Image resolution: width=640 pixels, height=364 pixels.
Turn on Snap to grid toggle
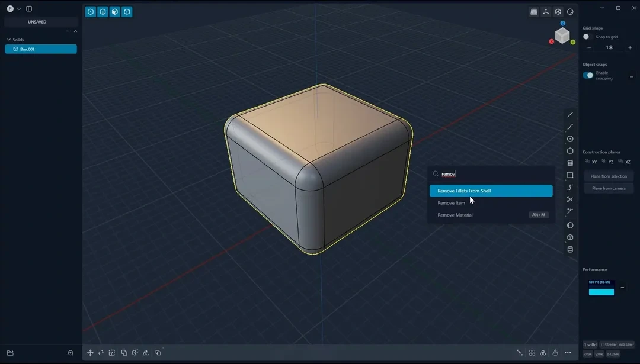(587, 37)
